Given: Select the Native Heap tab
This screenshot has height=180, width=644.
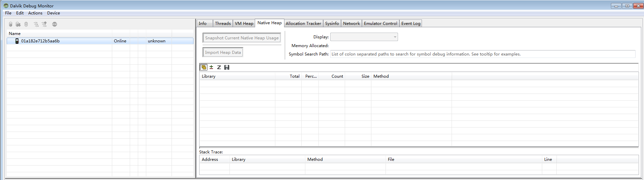Looking at the screenshot, I should (x=270, y=23).
